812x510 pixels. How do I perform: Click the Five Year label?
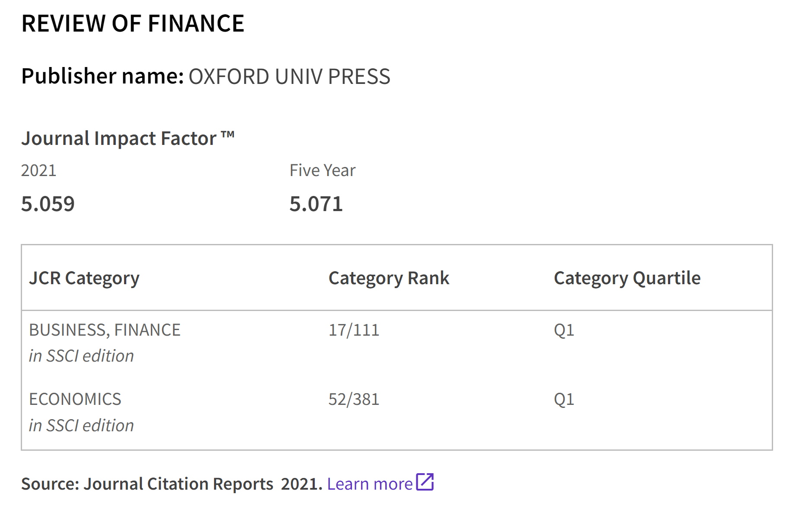pos(323,170)
